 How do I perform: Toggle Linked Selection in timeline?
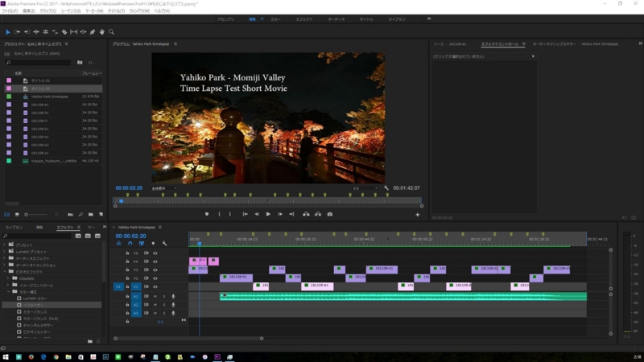(x=142, y=244)
